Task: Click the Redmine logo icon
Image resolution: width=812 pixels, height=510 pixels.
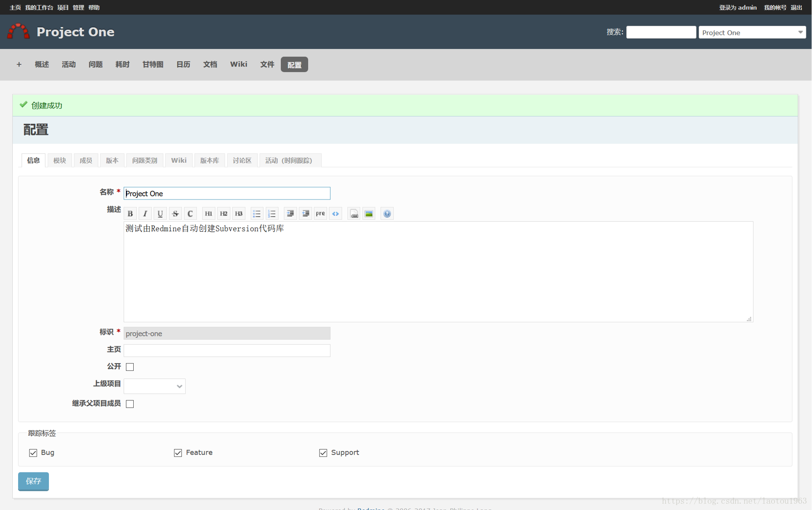Action: pos(19,31)
